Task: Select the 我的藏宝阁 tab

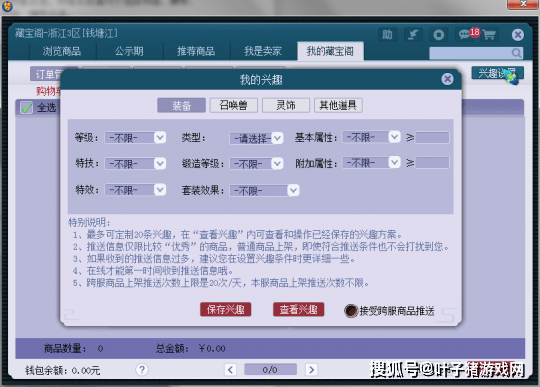Action: pos(330,51)
